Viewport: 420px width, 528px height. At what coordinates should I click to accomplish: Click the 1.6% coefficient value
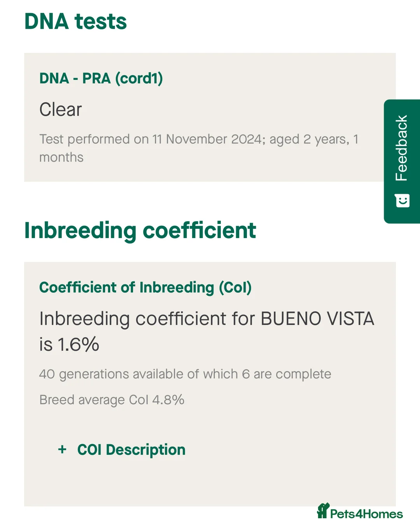pyautogui.click(x=78, y=345)
